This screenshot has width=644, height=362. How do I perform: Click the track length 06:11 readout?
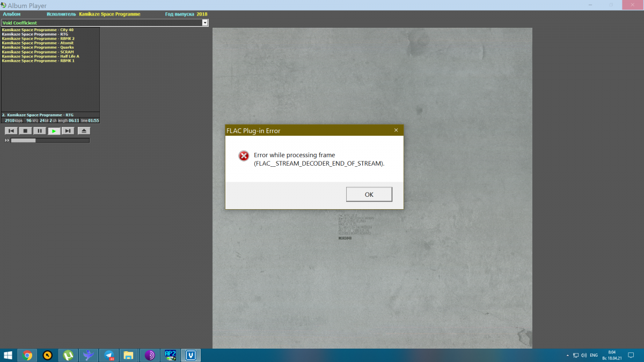(x=68, y=121)
